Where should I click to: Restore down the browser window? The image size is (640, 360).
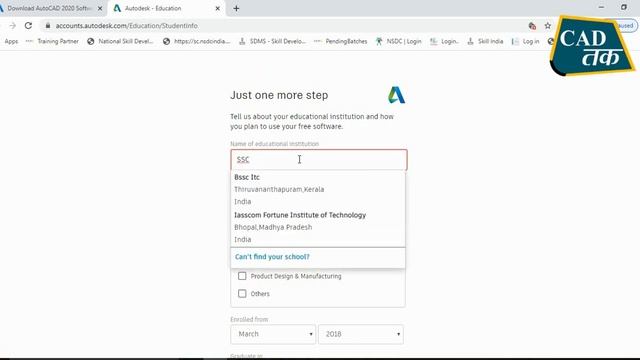pos(624,7)
